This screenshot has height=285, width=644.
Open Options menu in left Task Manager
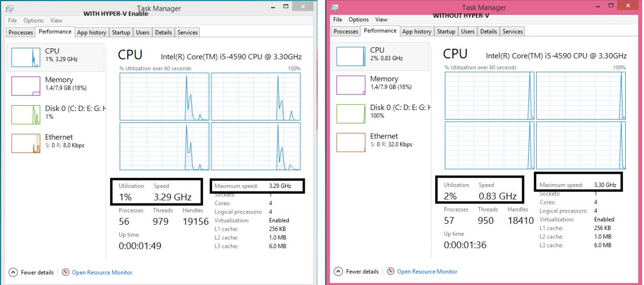point(33,20)
